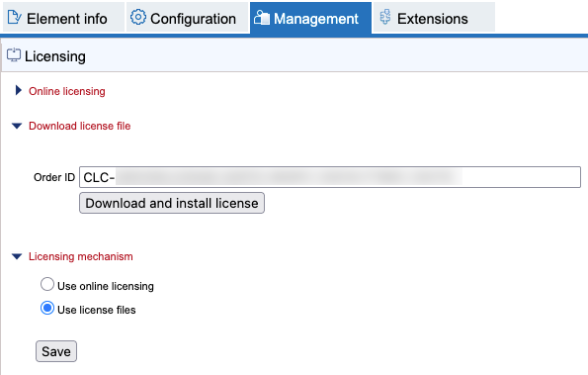This screenshot has height=375, width=588.
Task: Open the Extensions tab
Action: 434,17
